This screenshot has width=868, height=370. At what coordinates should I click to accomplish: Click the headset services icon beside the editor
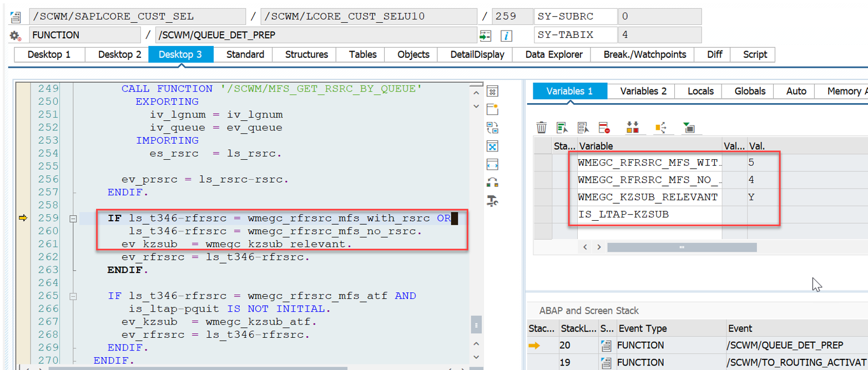[x=492, y=183]
